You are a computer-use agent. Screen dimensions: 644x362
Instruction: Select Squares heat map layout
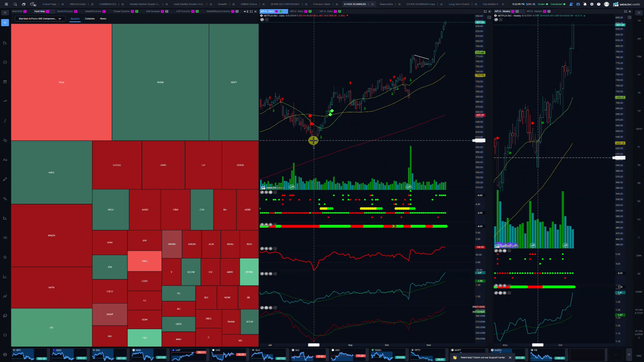tap(75, 19)
